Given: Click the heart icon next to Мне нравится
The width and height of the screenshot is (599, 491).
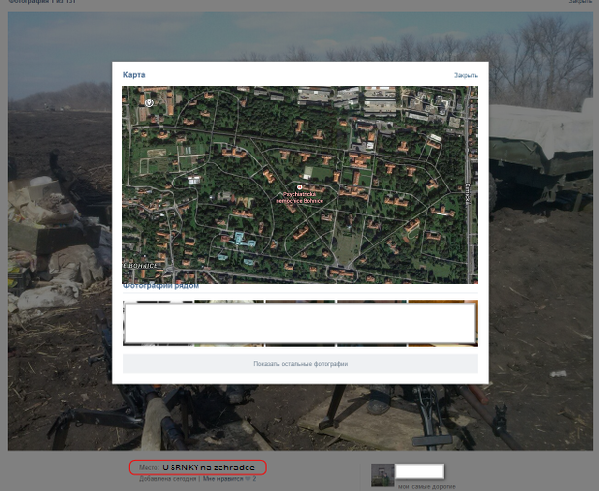Looking at the screenshot, I should tap(248, 478).
